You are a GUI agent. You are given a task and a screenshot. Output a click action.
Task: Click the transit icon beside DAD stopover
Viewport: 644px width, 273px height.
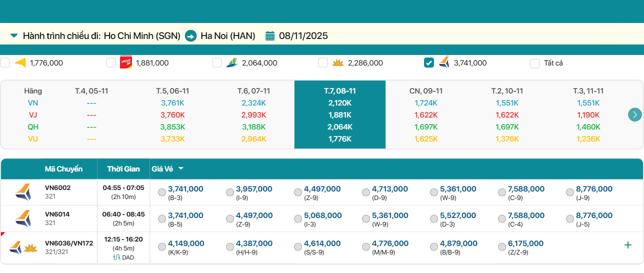click(x=117, y=257)
